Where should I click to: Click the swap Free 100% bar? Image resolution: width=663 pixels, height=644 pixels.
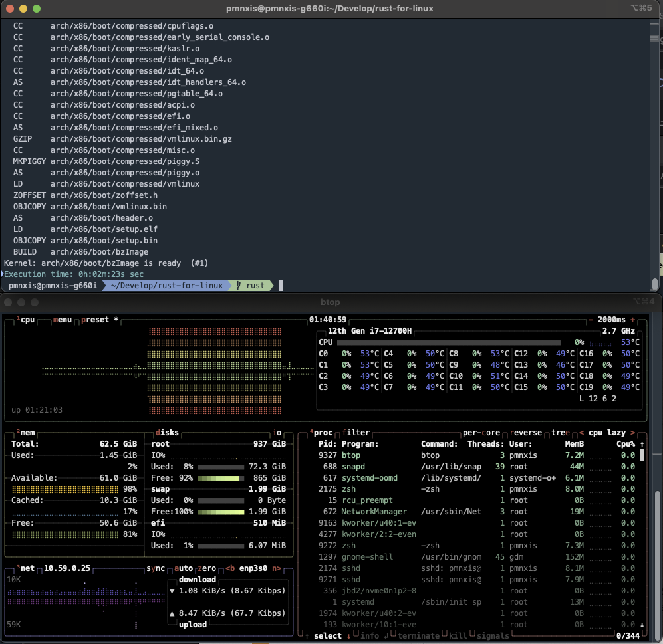[x=221, y=512]
